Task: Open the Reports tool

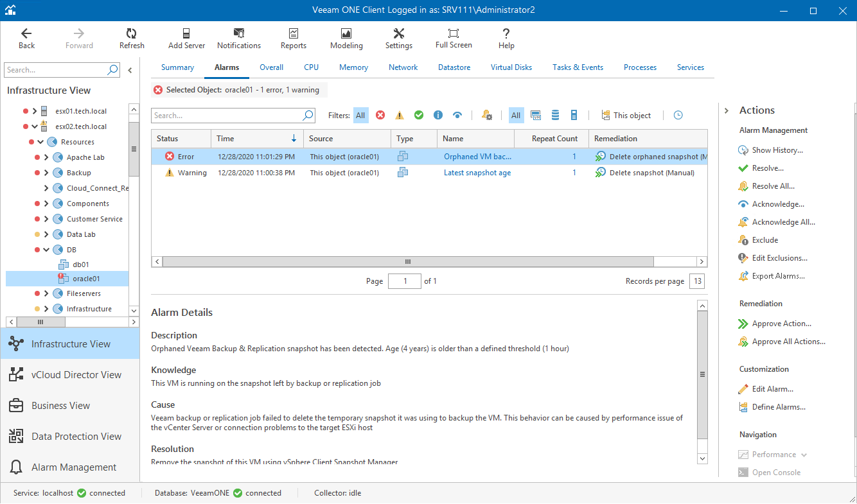Action: (x=294, y=39)
